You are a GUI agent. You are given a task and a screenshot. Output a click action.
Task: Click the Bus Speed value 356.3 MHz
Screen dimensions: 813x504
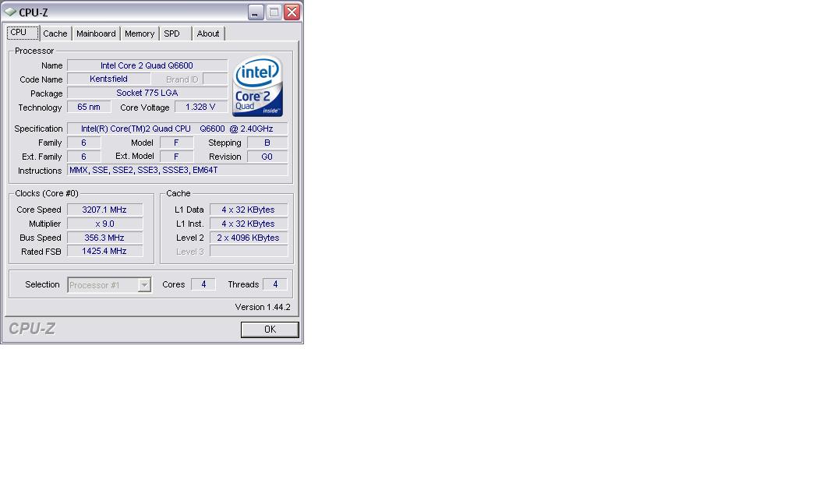tap(104, 238)
